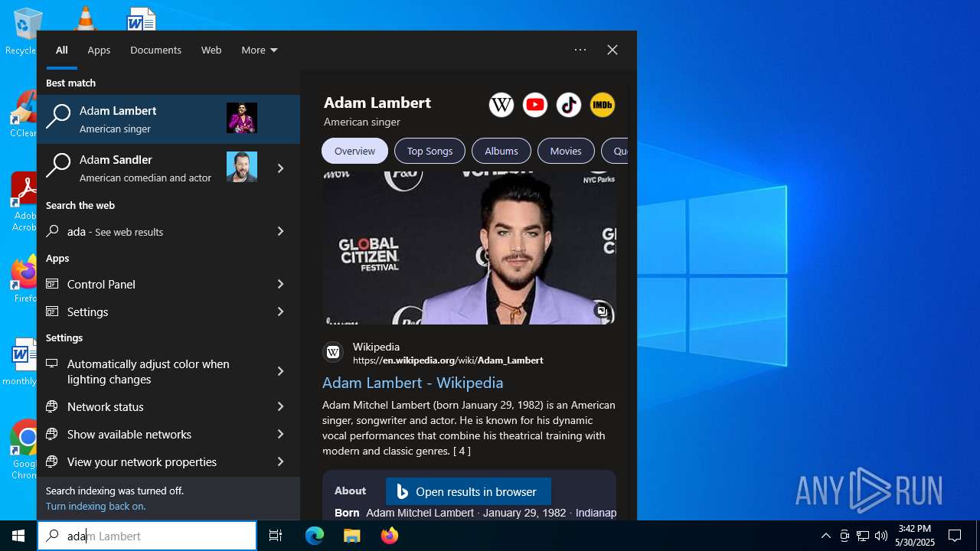Launch Microsoft Edge from the taskbar

(315, 536)
